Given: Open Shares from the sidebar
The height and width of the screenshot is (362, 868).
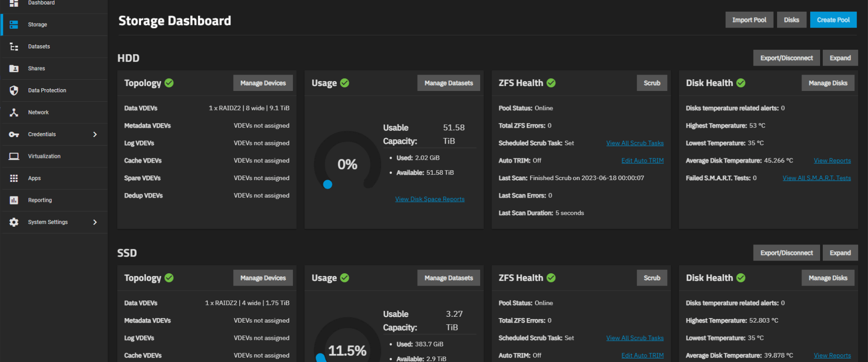Looking at the screenshot, I should pos(54,69).
